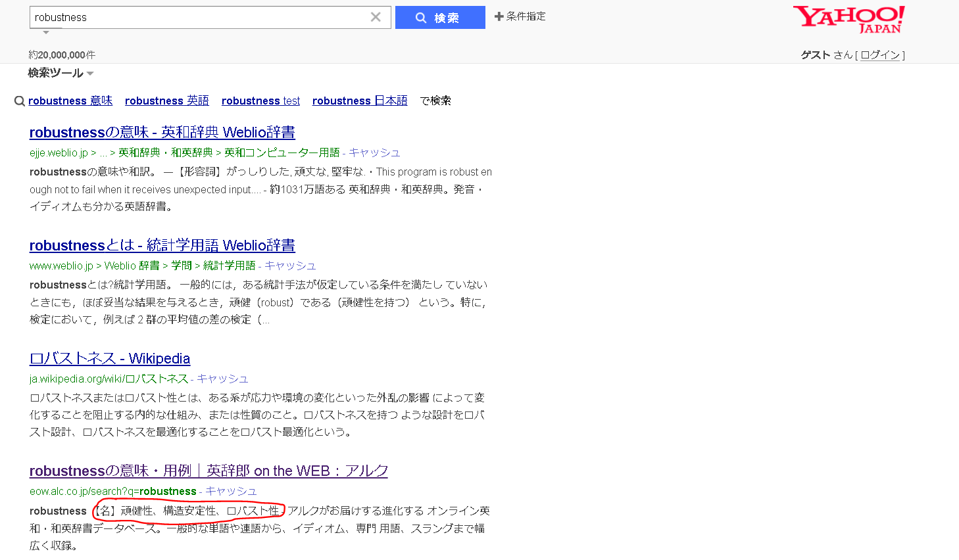Open the cache link for the www.weblio.jp result
959x560 pixels.
[x=290, y=266]
